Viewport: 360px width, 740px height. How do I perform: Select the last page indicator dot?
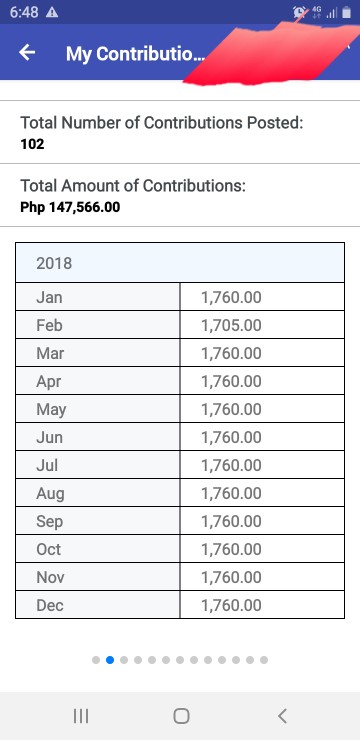(x=264, y=660)
